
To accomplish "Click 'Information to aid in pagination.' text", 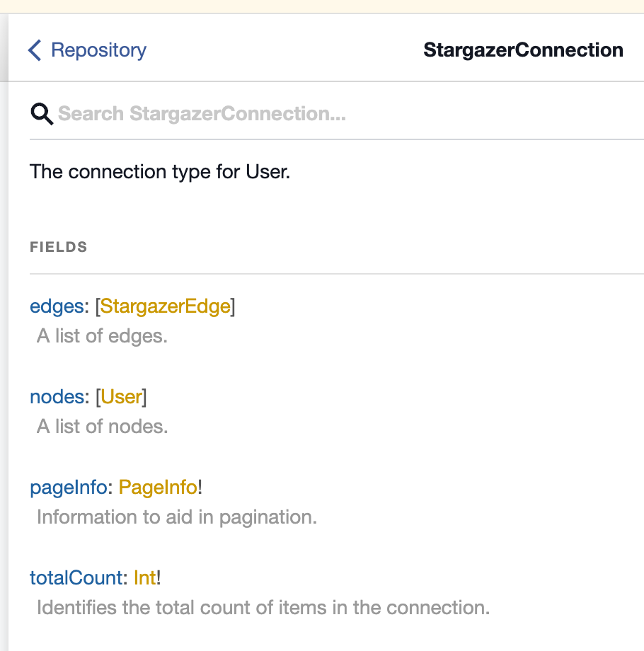I will coord(177,517).
